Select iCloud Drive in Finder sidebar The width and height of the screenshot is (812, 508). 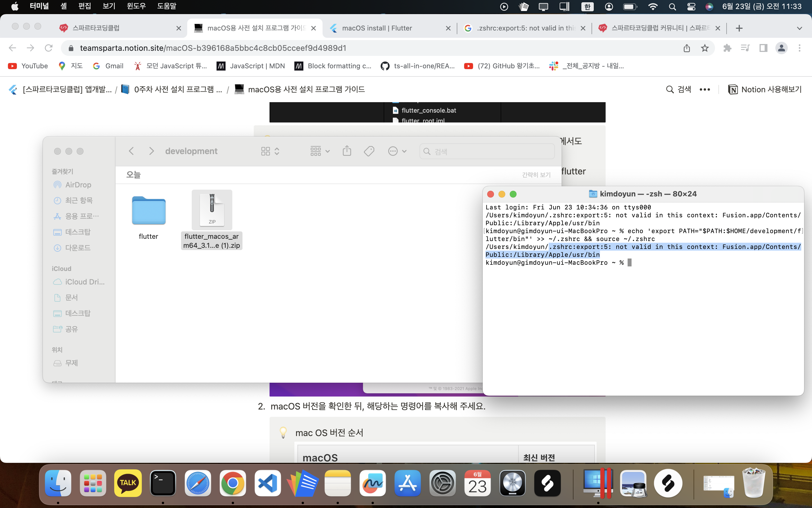coord(79,282)
